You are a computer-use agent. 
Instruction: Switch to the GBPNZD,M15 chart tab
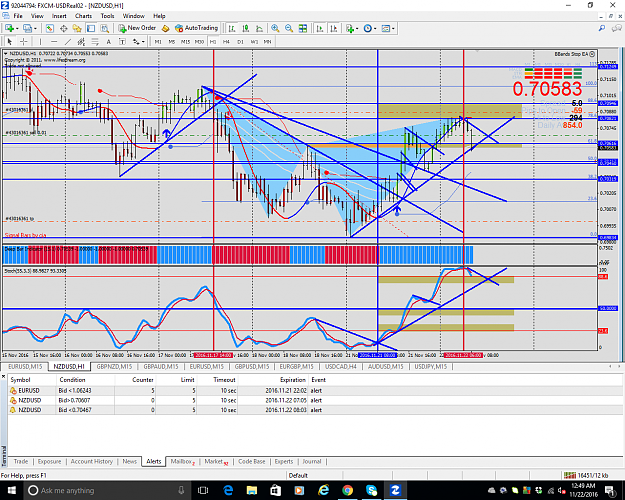pos(114,366)
